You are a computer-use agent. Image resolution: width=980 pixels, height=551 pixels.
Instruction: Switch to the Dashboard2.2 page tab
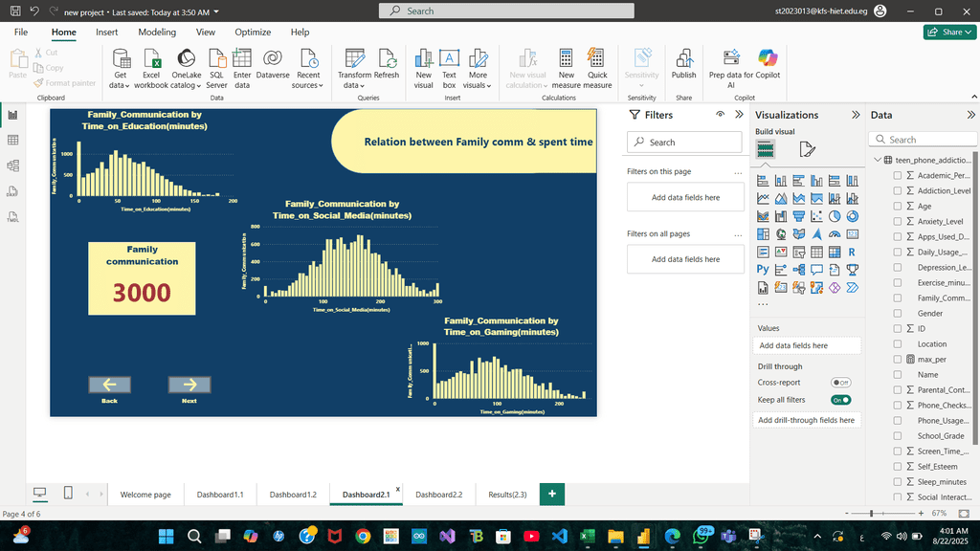[x=438, y=495]
